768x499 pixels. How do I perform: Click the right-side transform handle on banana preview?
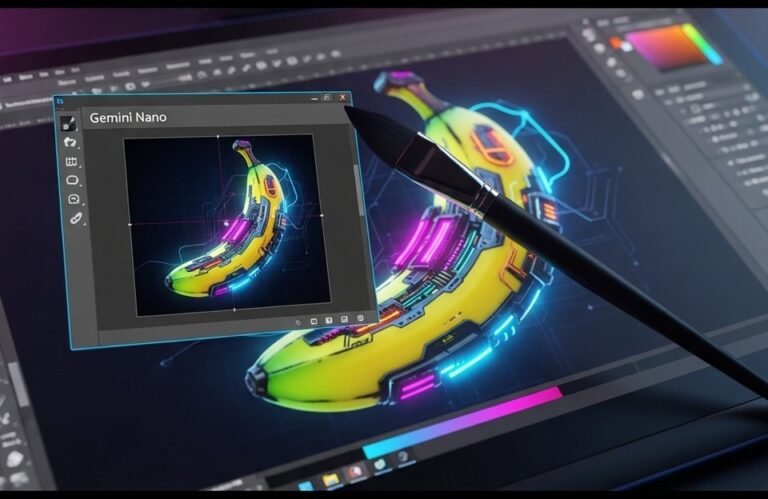point(322,215)
